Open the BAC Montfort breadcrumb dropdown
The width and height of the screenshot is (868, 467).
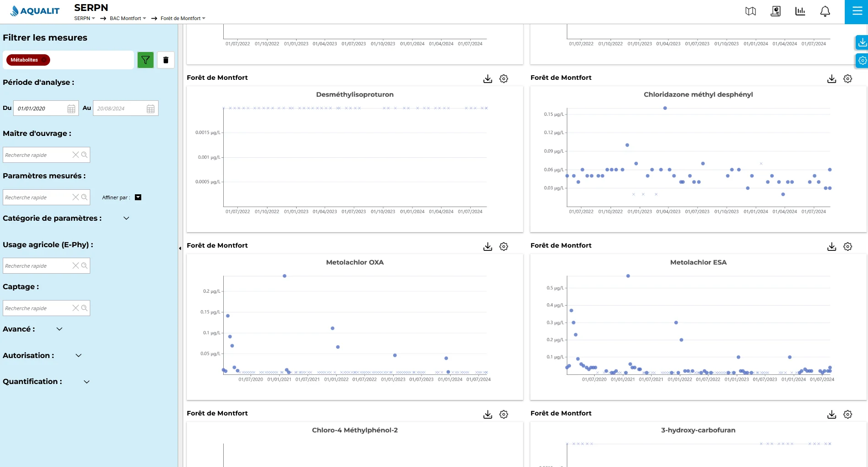click(x=128, y=18)
